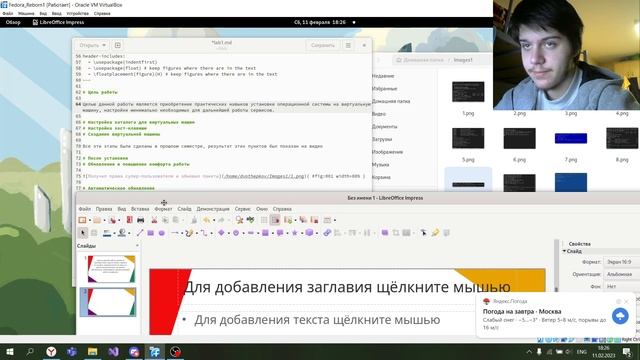Open the Устройства menu in VirtualBox
Screen dimensions: 640x360
tap(77, 13)
